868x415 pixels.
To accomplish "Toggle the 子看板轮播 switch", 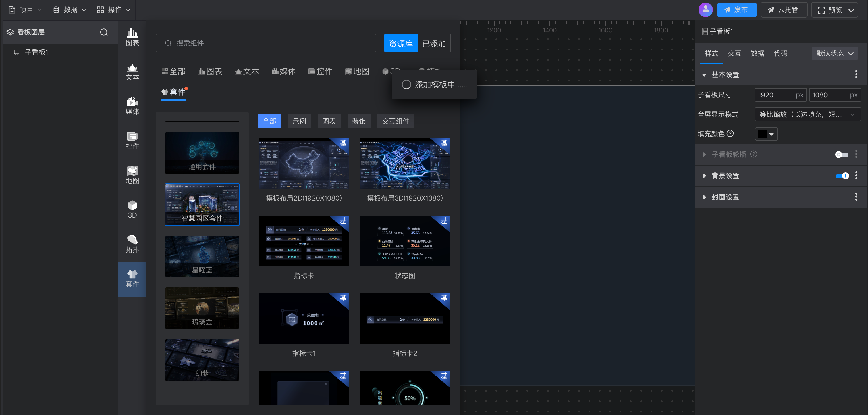I will point(841,154).
